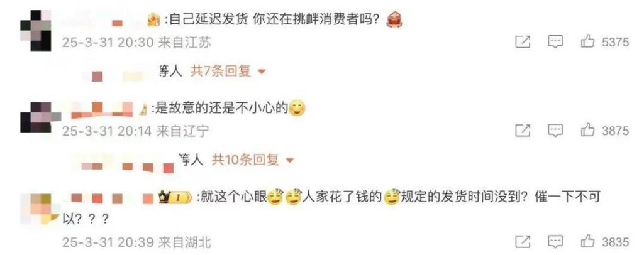
Task: Reply to the comment from Jiangsu
Action: coord(555,41)
